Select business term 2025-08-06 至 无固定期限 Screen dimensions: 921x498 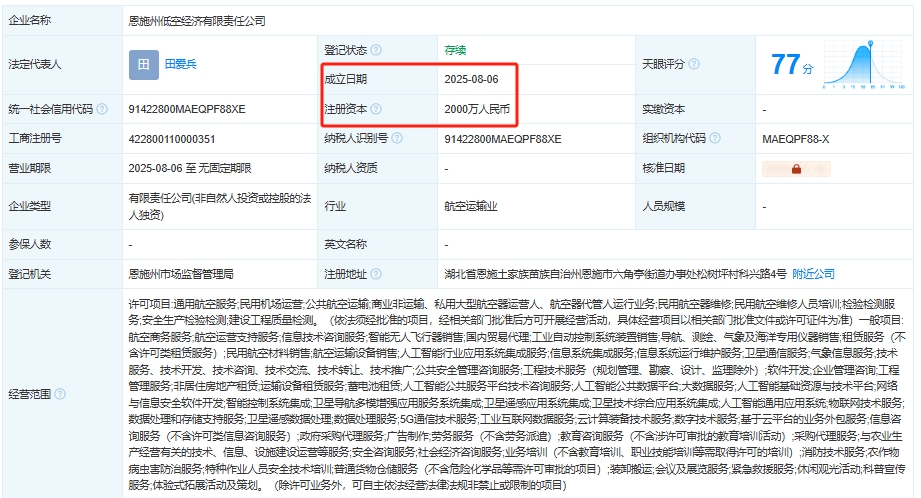[x=190, y=169]
